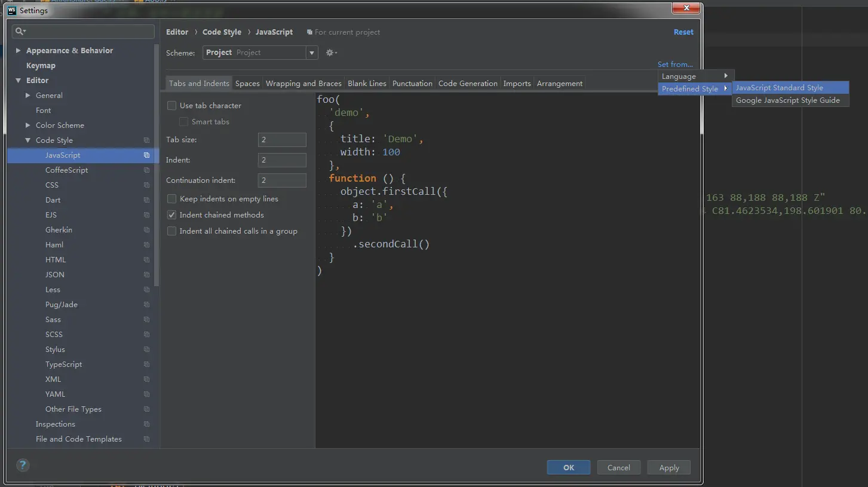This screenshot has width=868, height=487.
Task: Select Font in the settings tree
Action: point(43,111)
